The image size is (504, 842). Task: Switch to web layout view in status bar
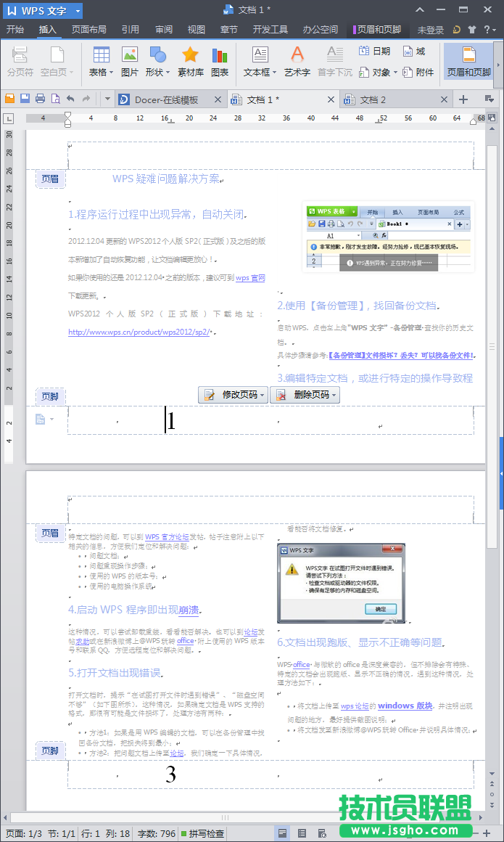coord(321,833)
